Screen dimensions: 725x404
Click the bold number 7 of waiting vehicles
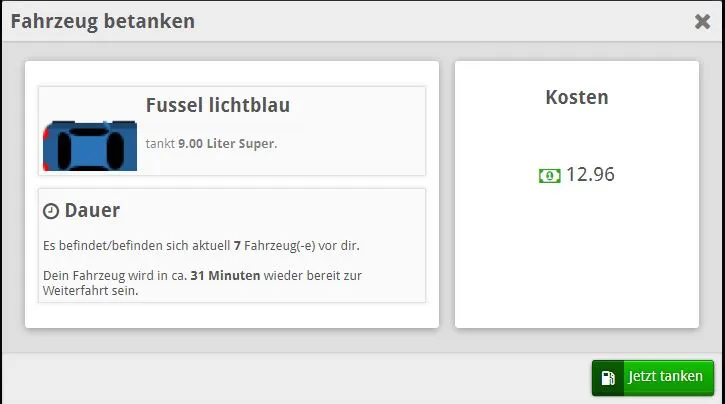[x=237, y=245]
